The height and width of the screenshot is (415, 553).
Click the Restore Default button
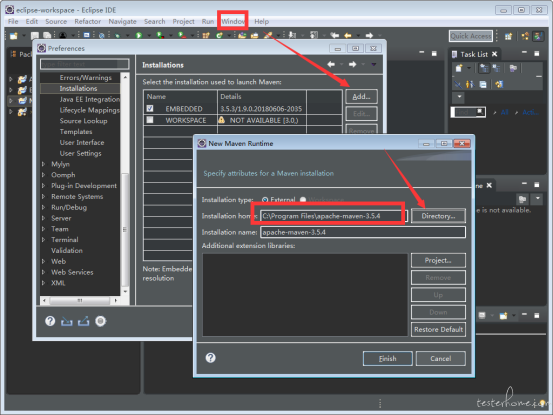click(x=438, y=329)
